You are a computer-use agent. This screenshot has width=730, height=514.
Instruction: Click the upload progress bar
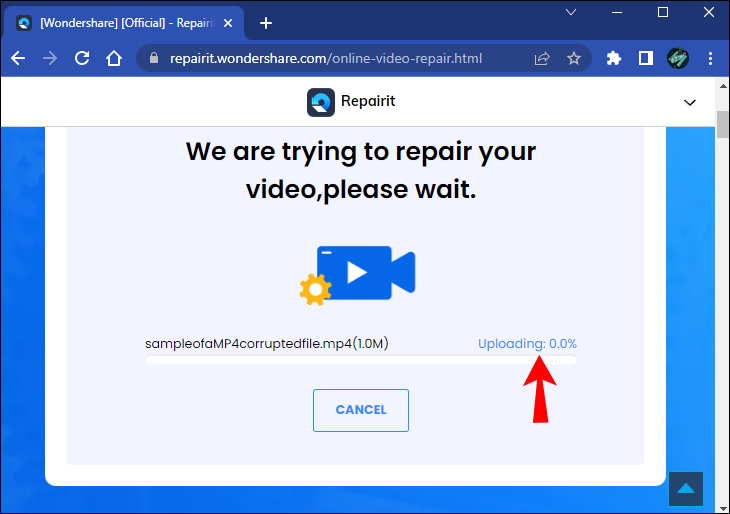tap(361, 359)
